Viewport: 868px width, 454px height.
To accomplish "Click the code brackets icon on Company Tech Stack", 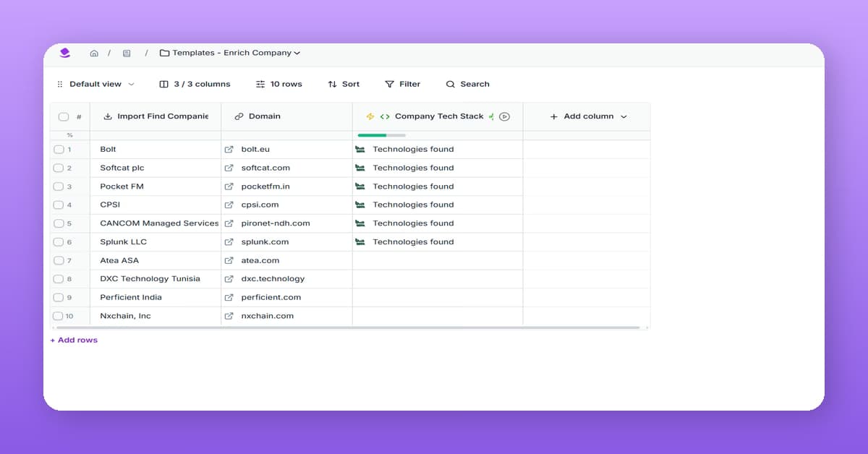I will [x=383, y=116].
